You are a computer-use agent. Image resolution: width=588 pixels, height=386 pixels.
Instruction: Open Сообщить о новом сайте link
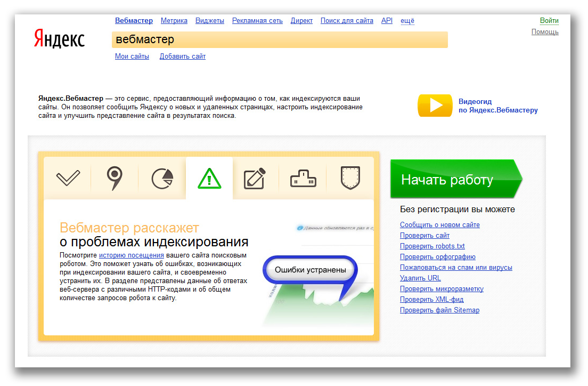coord(440,224)
